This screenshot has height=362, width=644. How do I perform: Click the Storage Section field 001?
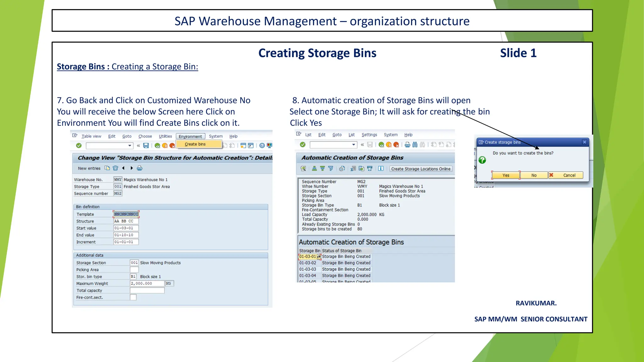point(134,263)
